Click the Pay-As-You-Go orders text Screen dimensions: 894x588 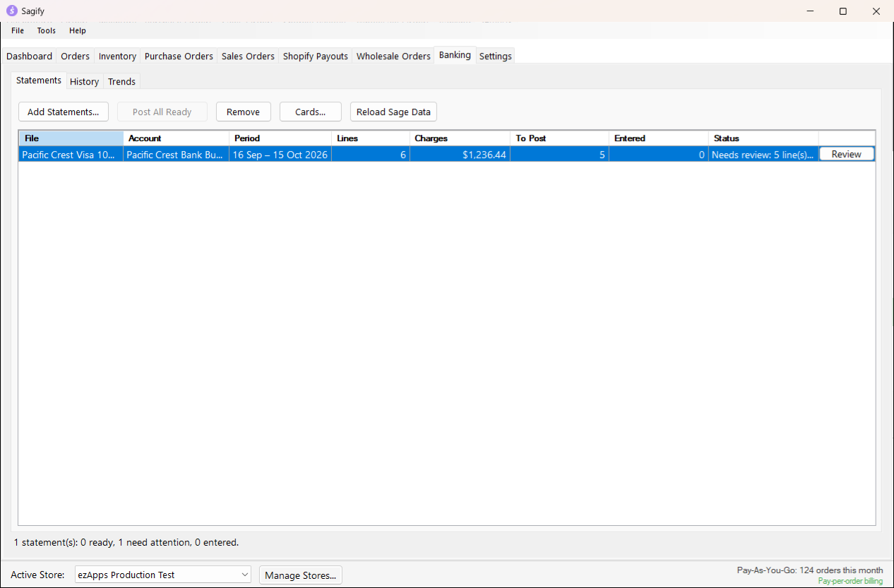point(810,570)
